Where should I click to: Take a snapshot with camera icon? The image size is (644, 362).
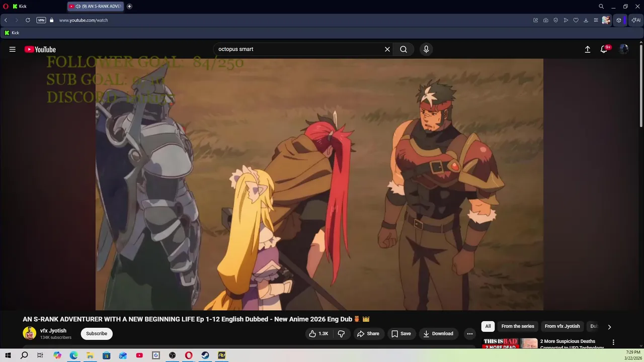546,20
